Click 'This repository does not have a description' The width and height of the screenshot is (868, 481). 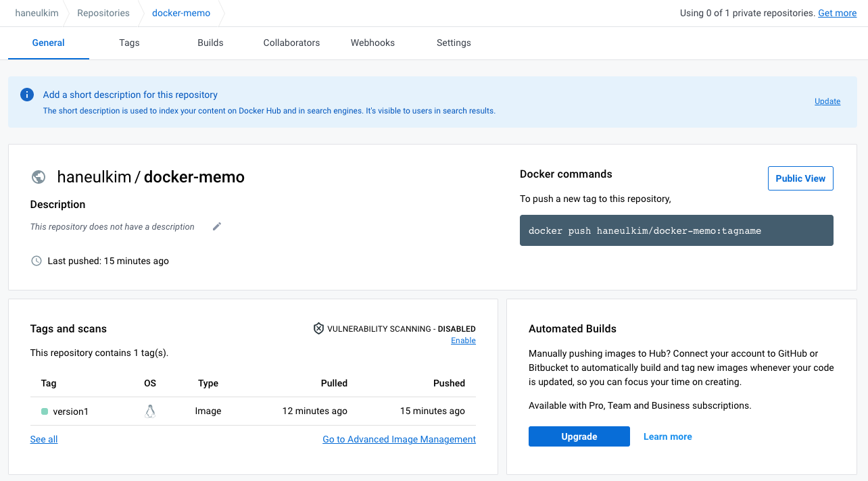click(112, 226)
